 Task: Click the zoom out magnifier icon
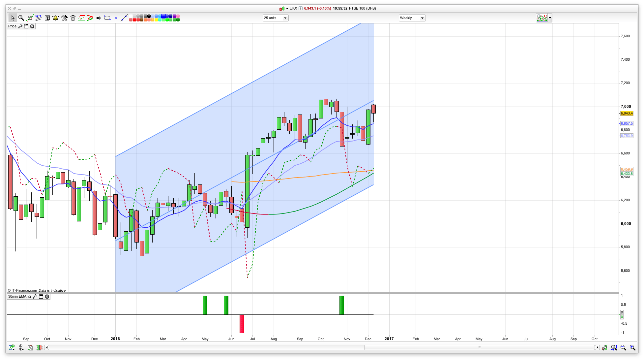point(623,347)
